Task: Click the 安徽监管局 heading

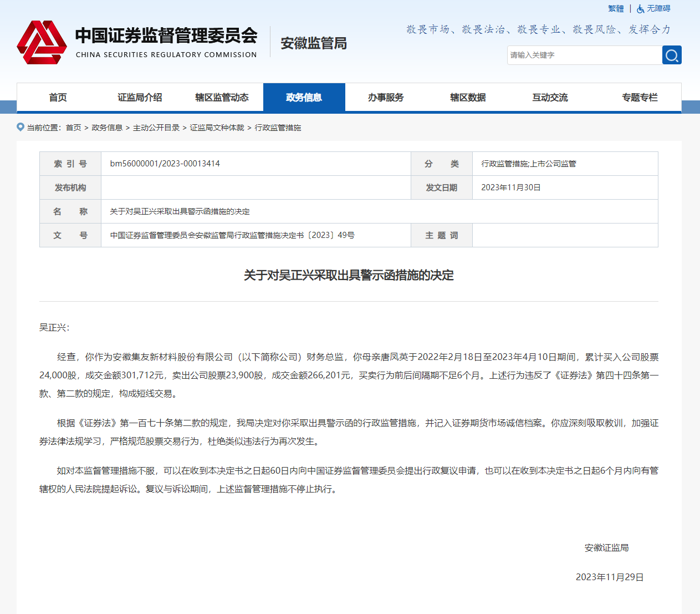Action: (x=314, y=43)
